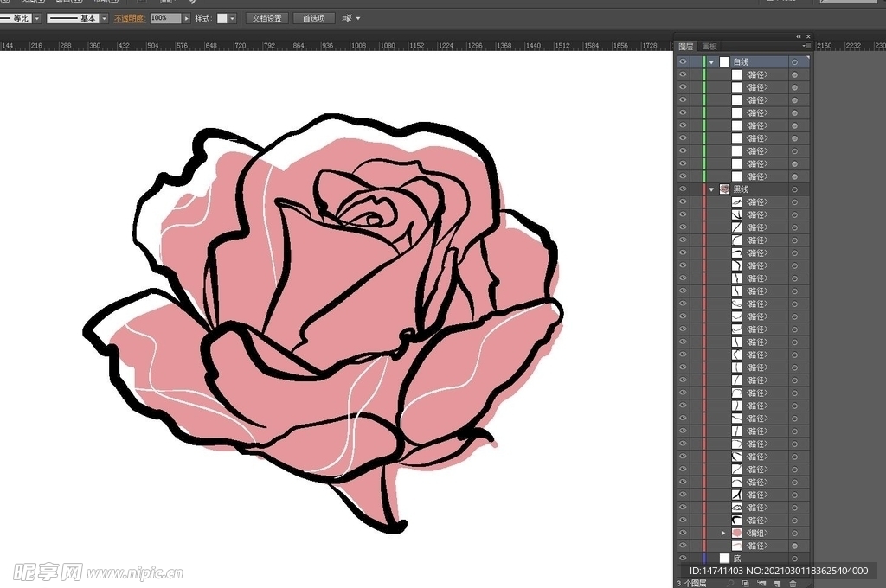Click the create new sublayer icon
The height and width of the screenshot is (588, 886).
tap(761, 584)
